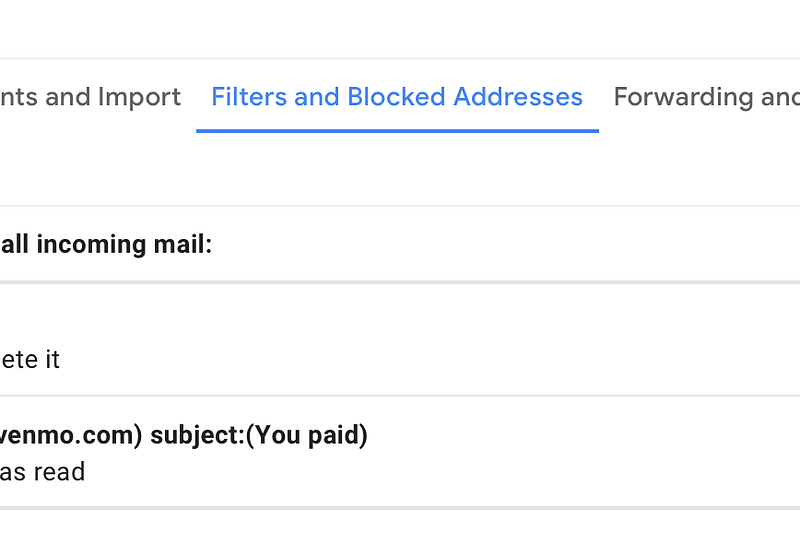Click the word "Addresses" in the blue tab
Viewport: 800px width, 559px height.
518,96
